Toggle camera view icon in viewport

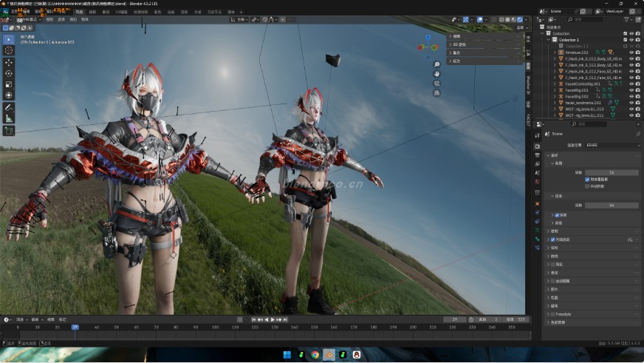pos(436,84)
